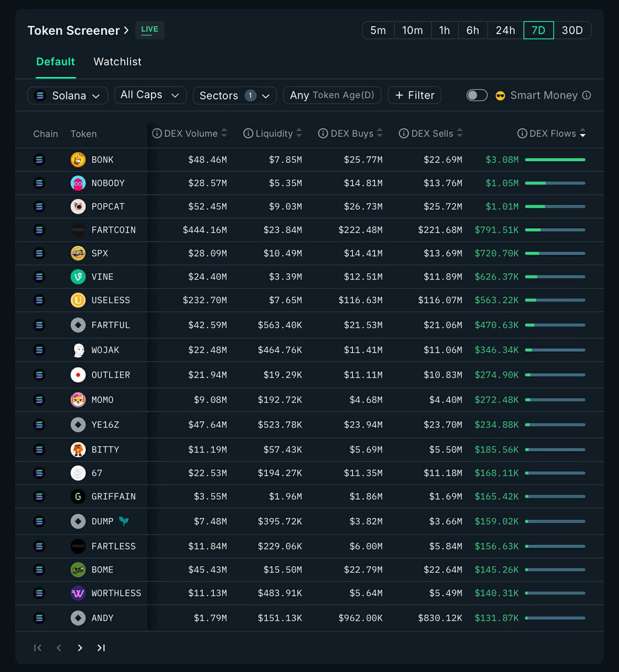The width and height of the screenshot is (619, 672).
Task: Click the SPX token icon
Action: tap(78, 253)
